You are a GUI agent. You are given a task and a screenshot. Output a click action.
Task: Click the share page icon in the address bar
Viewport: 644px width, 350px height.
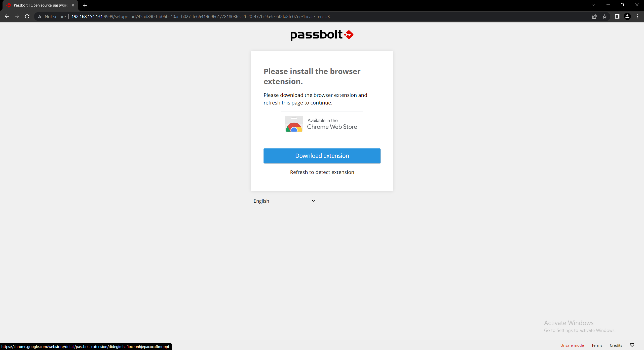click(x=594, y=17)
